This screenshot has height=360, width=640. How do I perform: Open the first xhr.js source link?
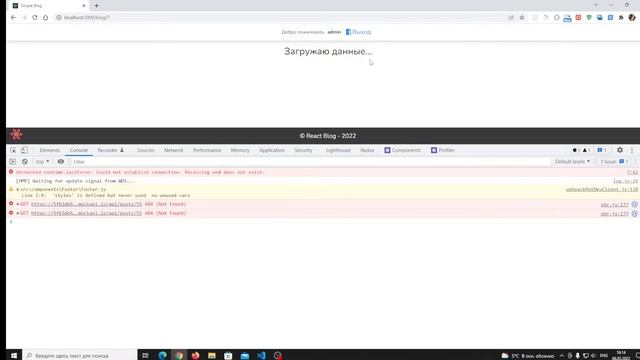tap(614, 204)
